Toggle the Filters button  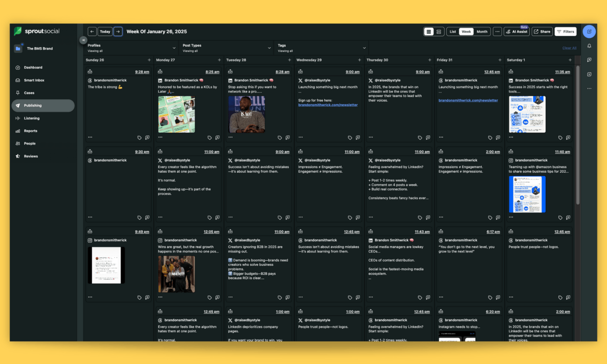[566, 31]
